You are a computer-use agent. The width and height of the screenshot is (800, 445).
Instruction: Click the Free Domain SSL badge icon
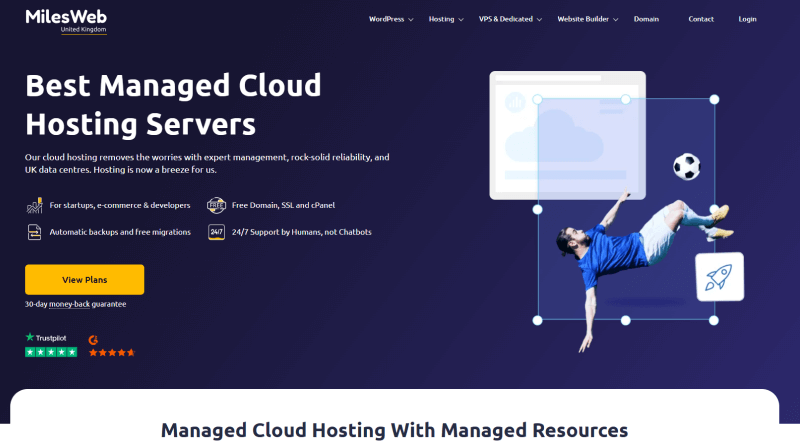click(x=215, y=205)
